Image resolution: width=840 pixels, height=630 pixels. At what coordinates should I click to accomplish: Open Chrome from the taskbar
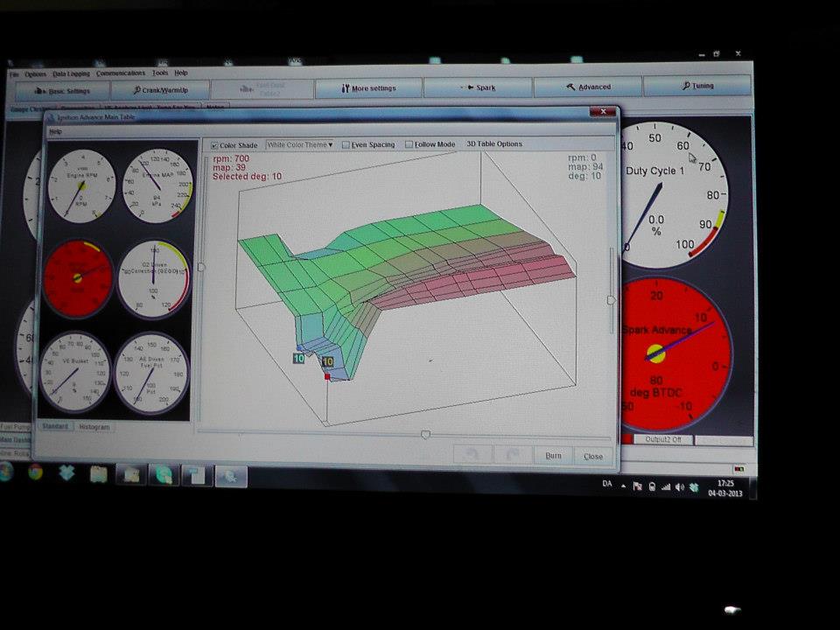tap(36, 472)
